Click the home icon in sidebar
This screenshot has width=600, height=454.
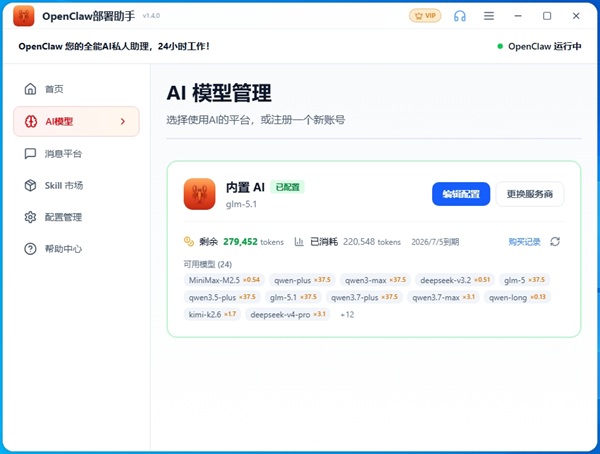pyautogui.click(x=30, y=89)
